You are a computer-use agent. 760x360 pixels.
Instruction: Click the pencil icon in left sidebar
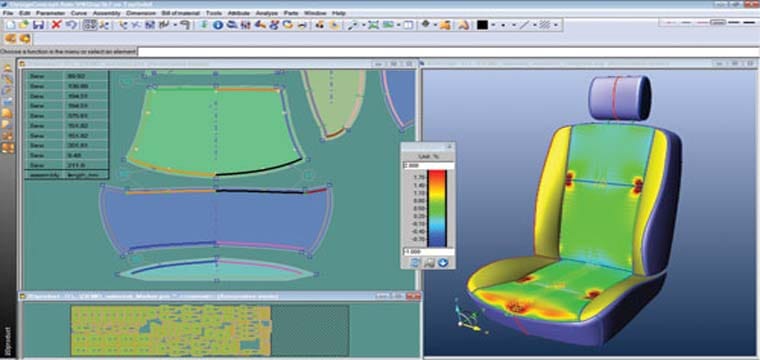8,79
